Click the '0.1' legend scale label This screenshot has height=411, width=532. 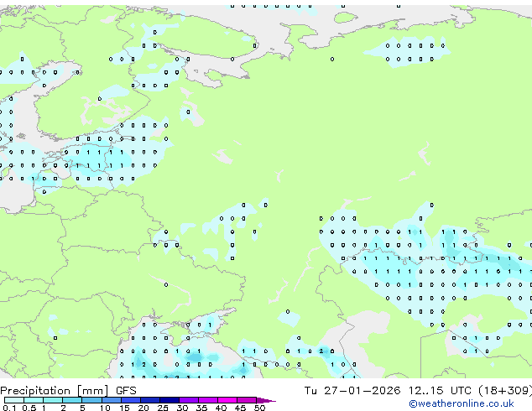tap(9, 408)
